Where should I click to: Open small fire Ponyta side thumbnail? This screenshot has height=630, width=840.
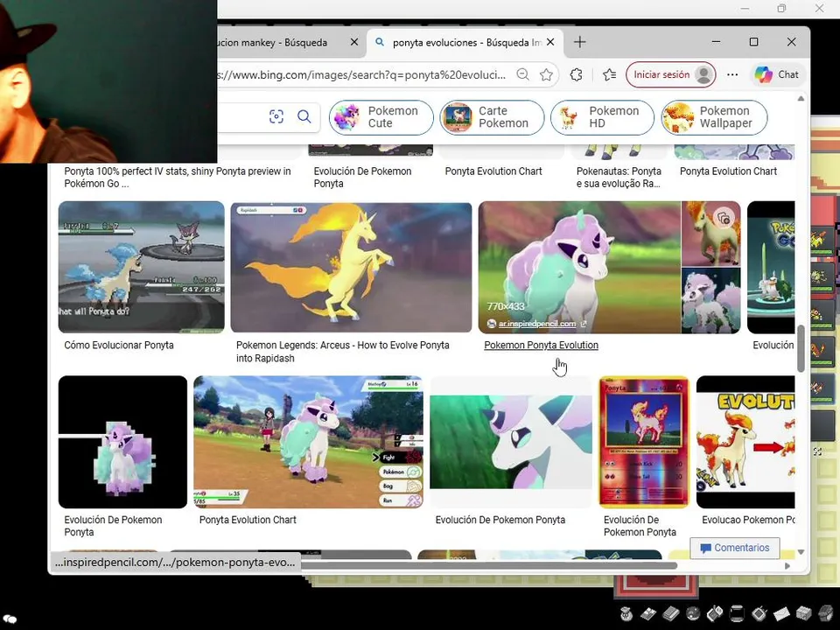pyautogui.click(x=710, y=233)
